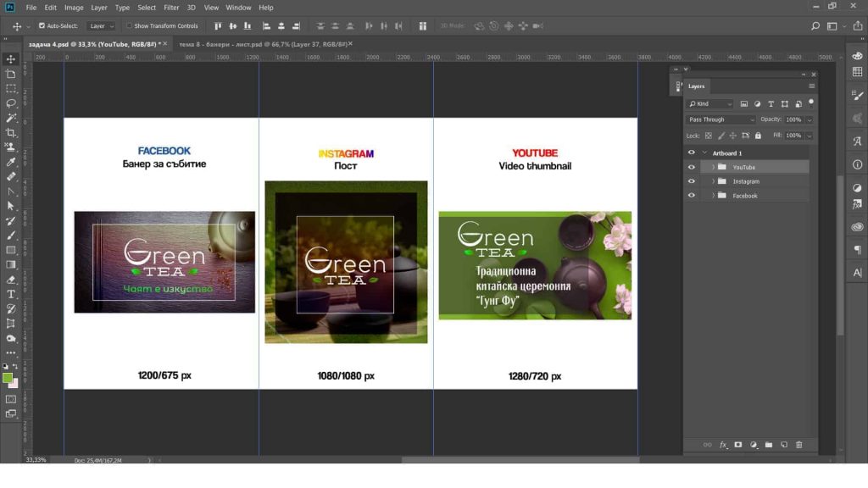Toggle visibility of Artboard 1

pyautogui.click(x=692, y=152)
